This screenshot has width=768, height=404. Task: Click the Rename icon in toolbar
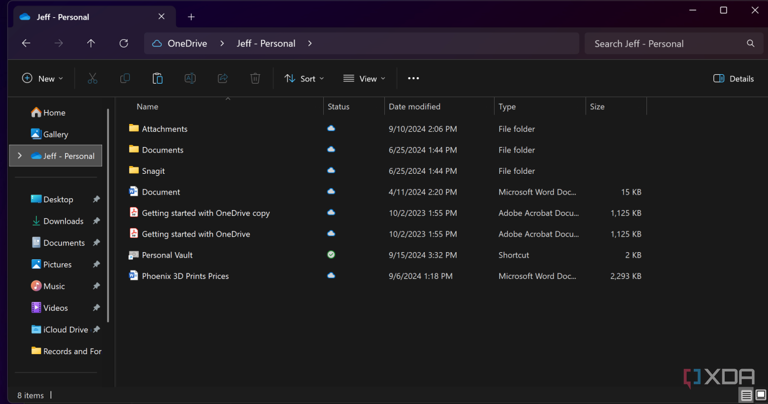(x=190, y=78)
